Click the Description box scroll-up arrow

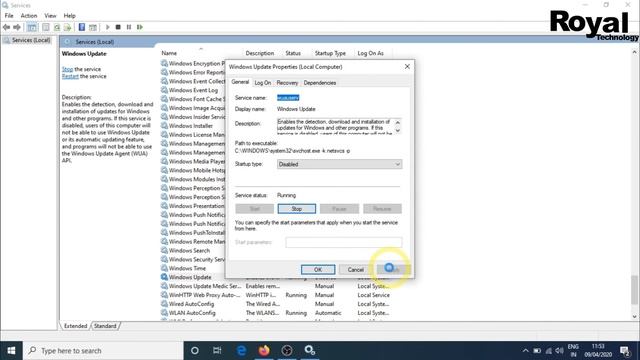click(398, 122)
